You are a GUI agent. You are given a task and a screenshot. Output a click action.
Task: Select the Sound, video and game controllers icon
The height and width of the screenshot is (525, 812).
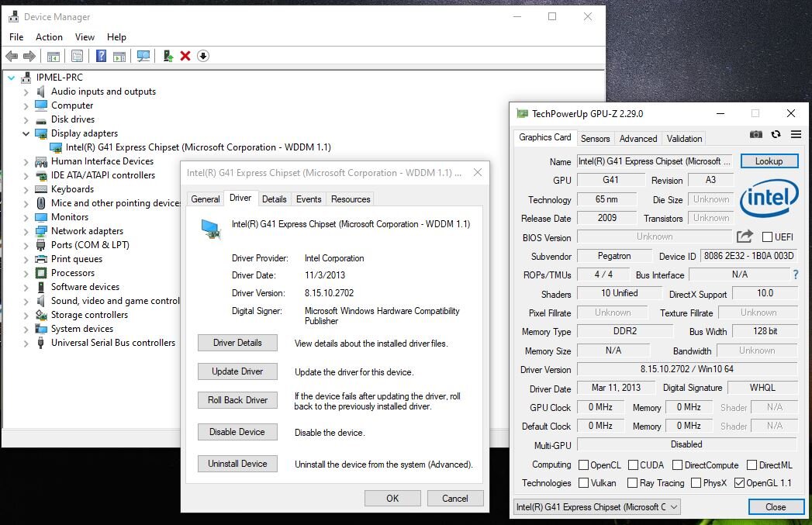pyautogui.click(x=41, y=301)
